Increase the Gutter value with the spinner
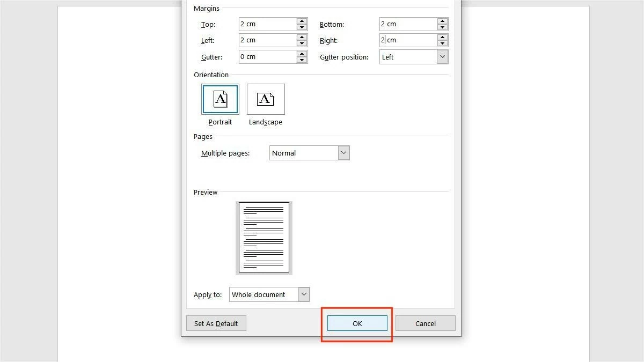 pyautogui.click(x=302, y=54)
